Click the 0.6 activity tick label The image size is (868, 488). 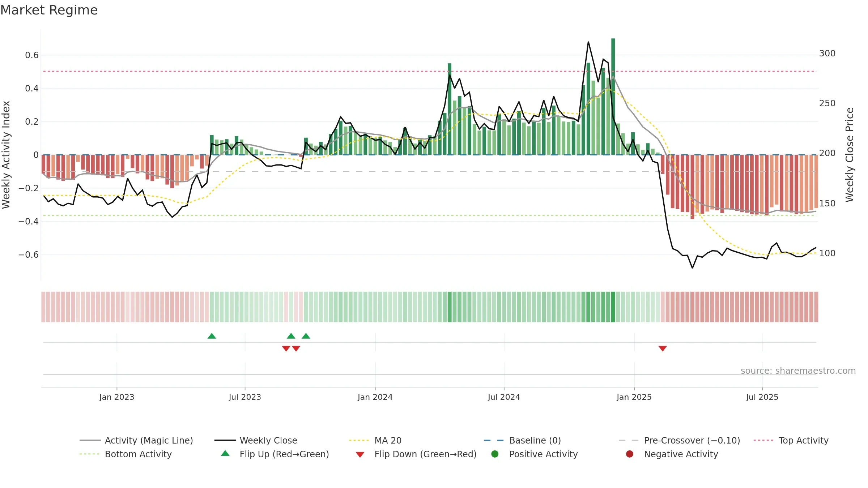click(x=32, y=55)
